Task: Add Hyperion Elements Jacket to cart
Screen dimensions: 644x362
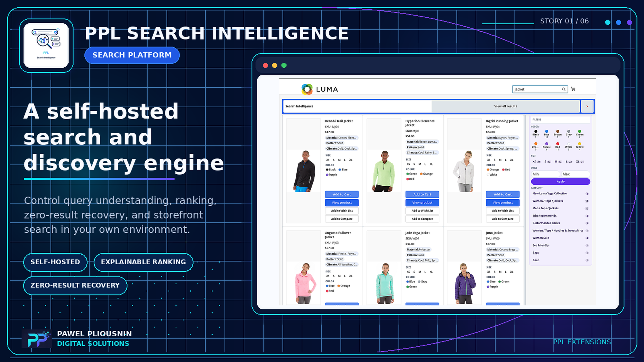Action: pos(422,194)
